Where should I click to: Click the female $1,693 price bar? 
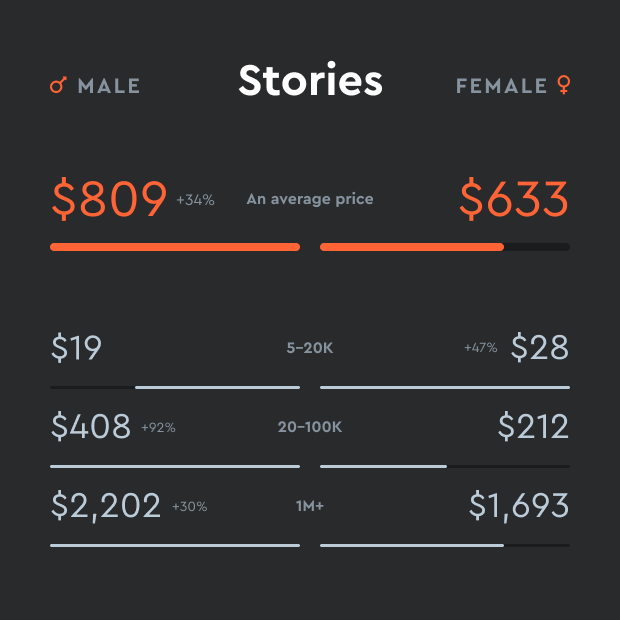(x=412, y=545)
